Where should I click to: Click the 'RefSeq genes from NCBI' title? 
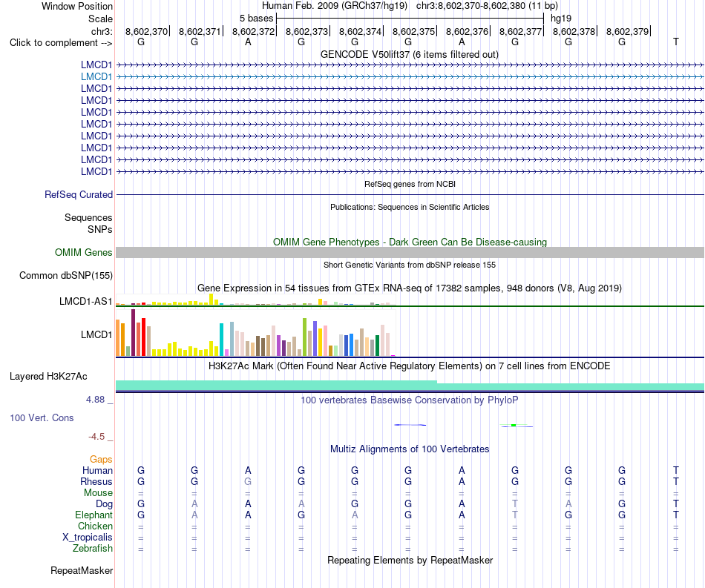coord(410,184)
